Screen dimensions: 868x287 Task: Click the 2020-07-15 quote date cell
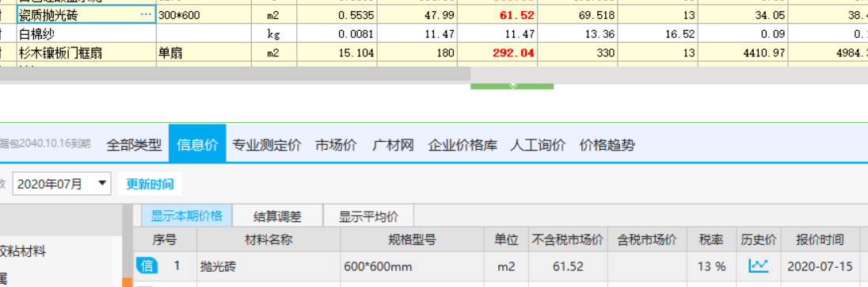coord(820,266)
